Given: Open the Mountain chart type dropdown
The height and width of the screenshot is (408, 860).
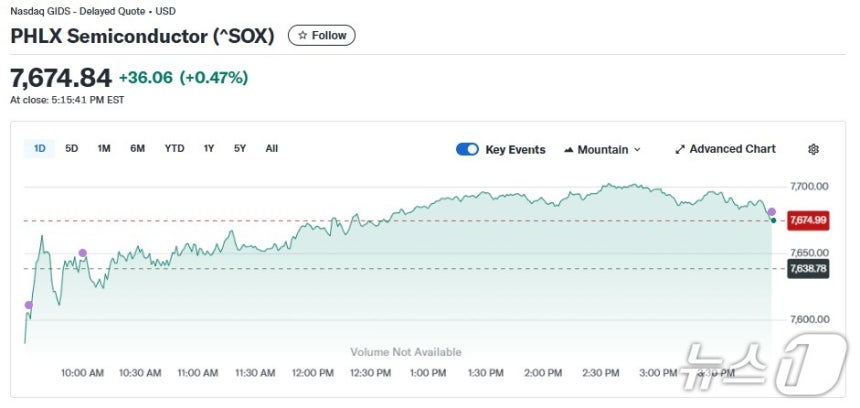Looking at the screenshot, I should 602,149.
